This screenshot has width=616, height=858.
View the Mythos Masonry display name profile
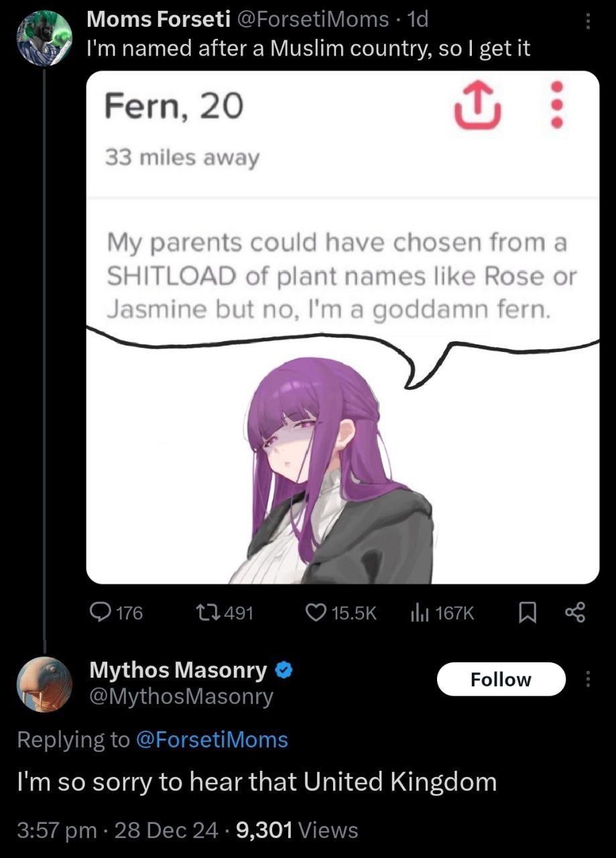178,669
